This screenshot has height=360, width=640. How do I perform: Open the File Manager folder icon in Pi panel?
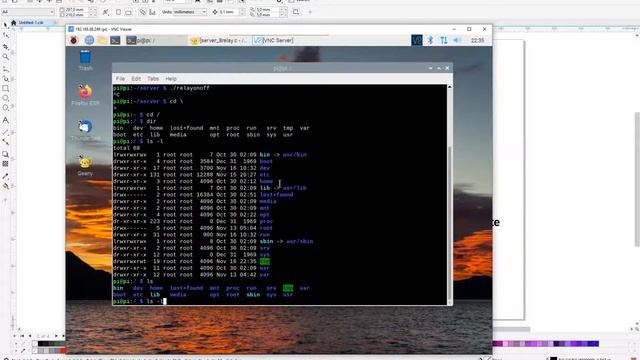coord(102,40)
